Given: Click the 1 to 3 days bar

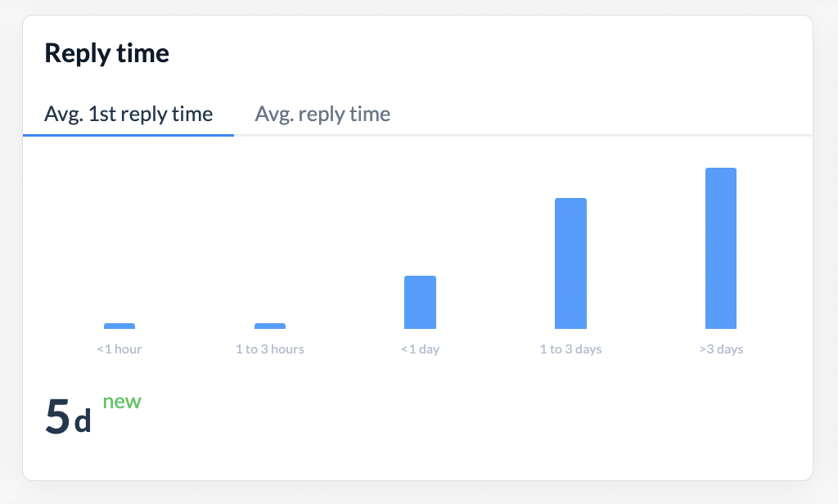Looking at the screenshot, I should [x=570, y=263].
